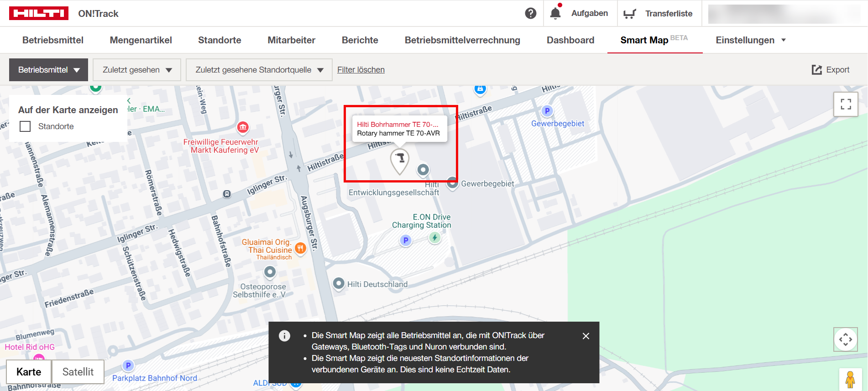Open the help question mark icon

[x=530, y=13]
